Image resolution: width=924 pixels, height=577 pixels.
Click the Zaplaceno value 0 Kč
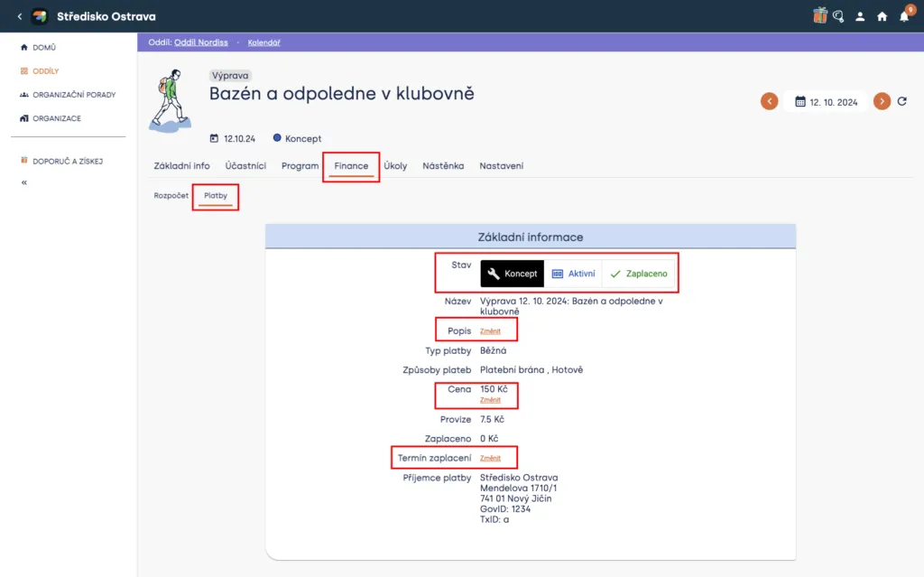tap(489, 439)
